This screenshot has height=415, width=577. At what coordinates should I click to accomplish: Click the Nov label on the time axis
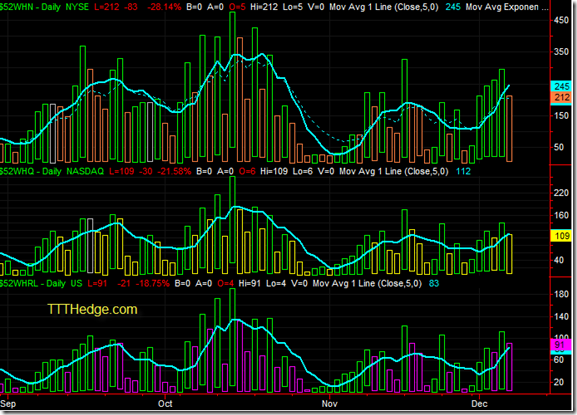coord(330,404)
